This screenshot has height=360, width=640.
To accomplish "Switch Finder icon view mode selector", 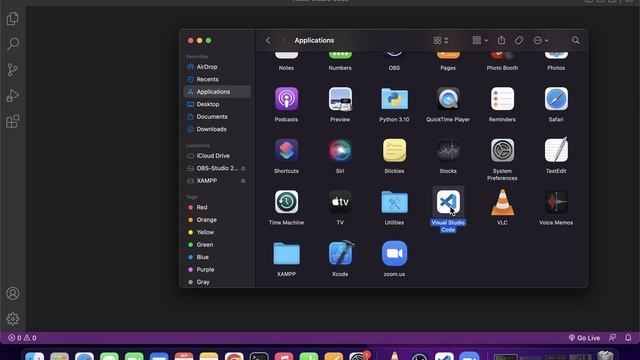I will 441,40.
